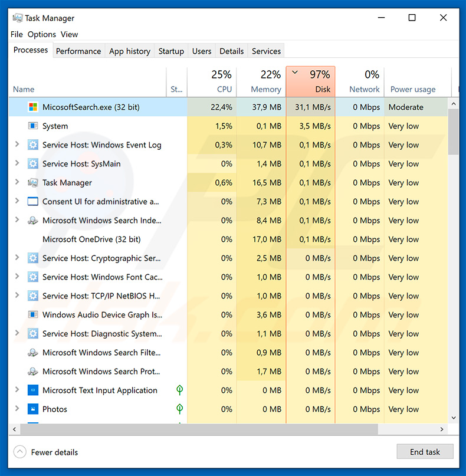Expand Service Host: Diagnostic System row
The image size is (466, 476).
click(17, 333)
